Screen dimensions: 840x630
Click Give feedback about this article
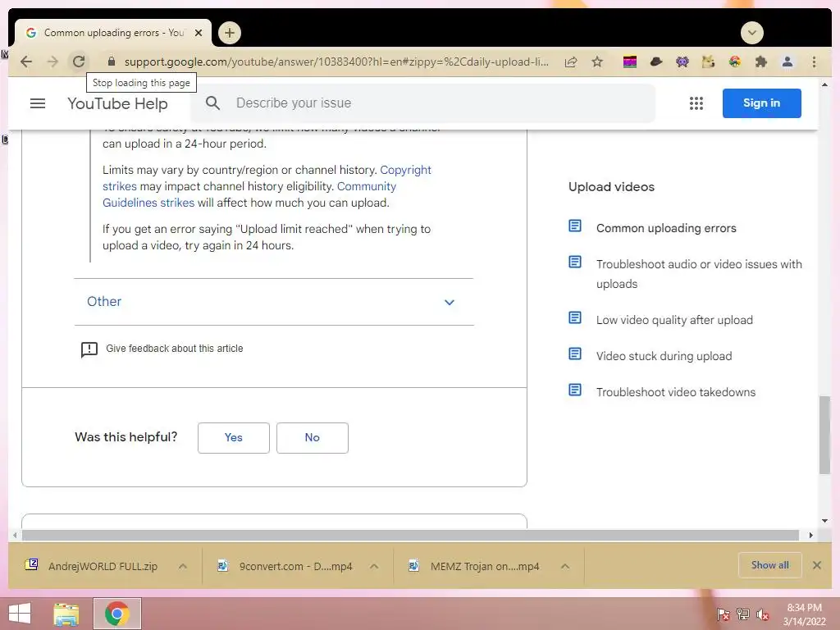(x=174, y=348)
